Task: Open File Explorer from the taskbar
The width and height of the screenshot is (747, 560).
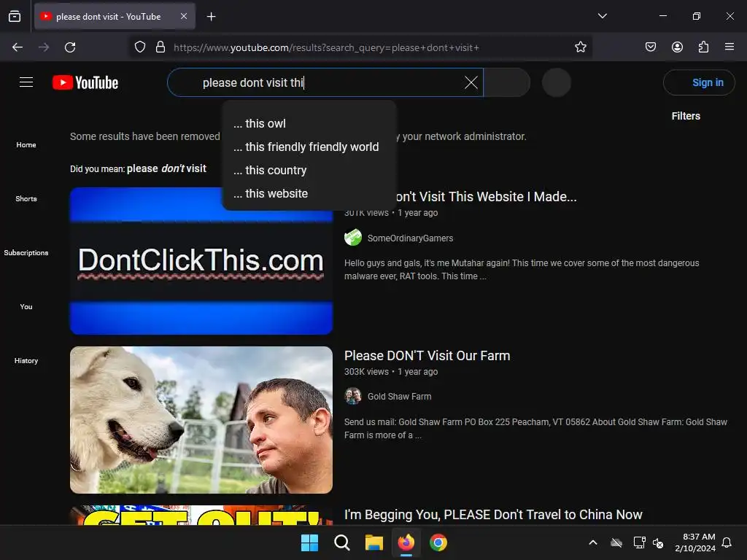Action: tap(374, 542)
